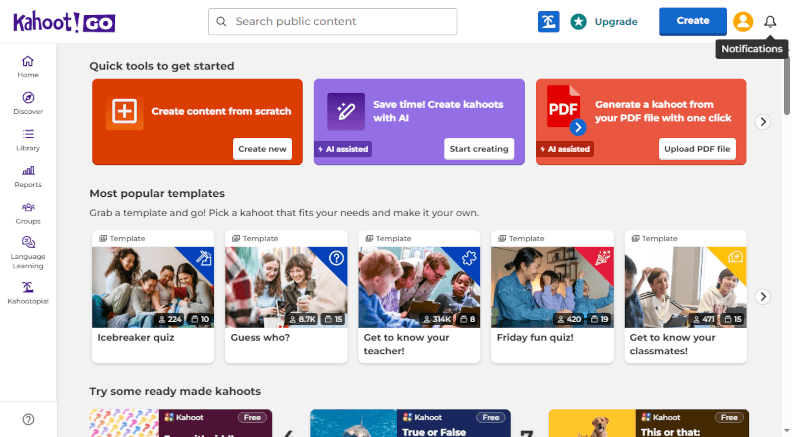Open the Notifications bell
Image resolution: width=792 pixels, height=437 pixels.
[770, 22]
